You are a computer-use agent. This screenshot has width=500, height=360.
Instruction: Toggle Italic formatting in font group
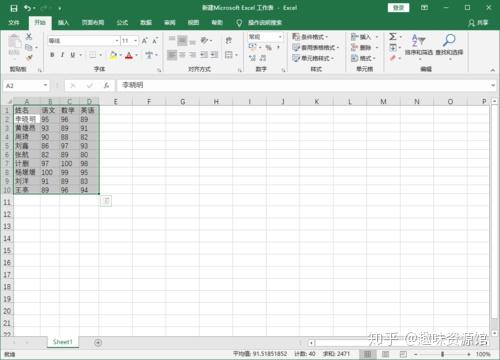coord(62,55)
